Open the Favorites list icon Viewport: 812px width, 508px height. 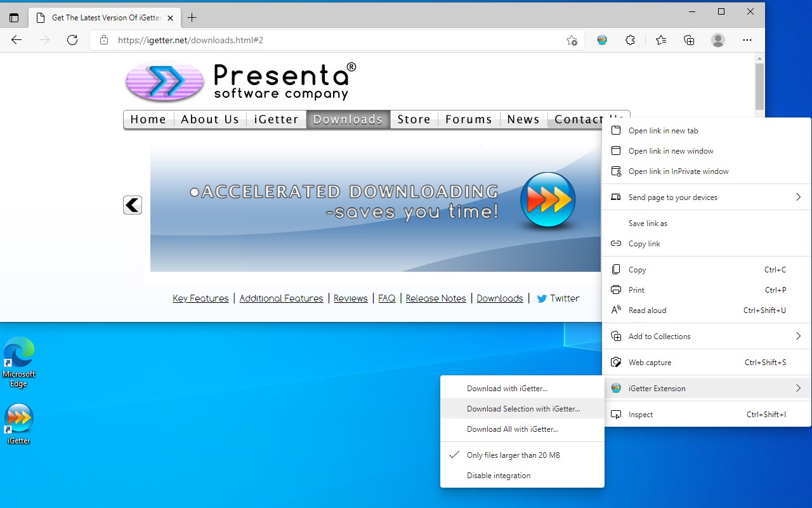click(660, 40)
